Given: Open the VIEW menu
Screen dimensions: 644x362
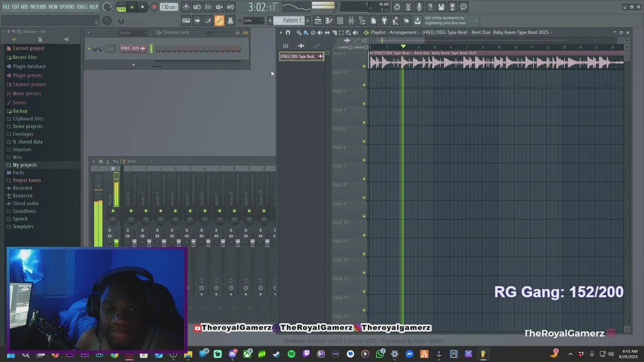Looking at the screenshot, I should tap(53, 7).
